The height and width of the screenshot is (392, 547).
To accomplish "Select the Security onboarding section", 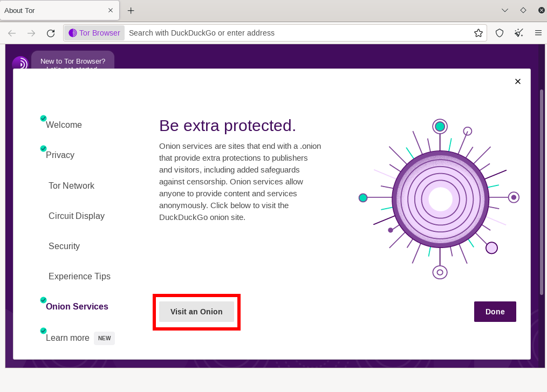I will coord(64,246).
